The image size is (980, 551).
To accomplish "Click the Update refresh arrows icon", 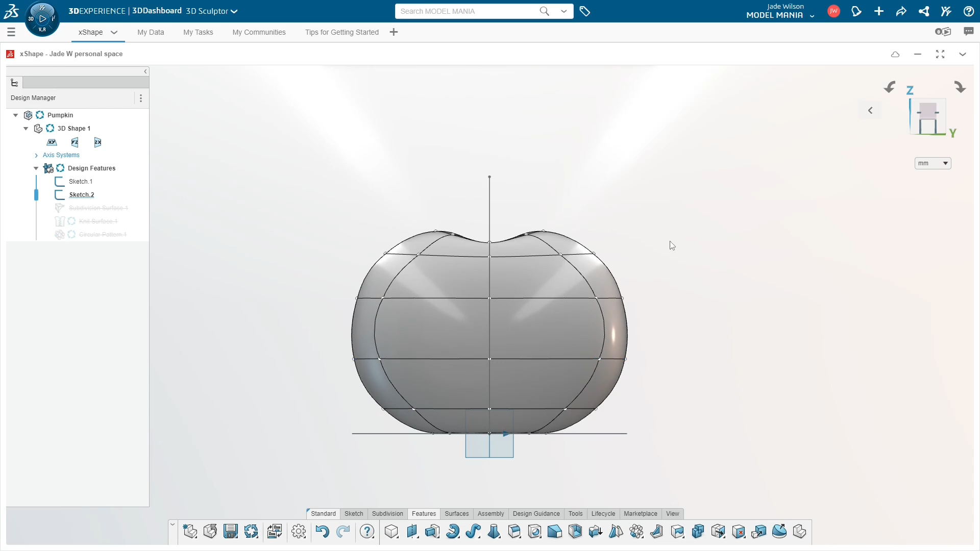I will [251, 532].
